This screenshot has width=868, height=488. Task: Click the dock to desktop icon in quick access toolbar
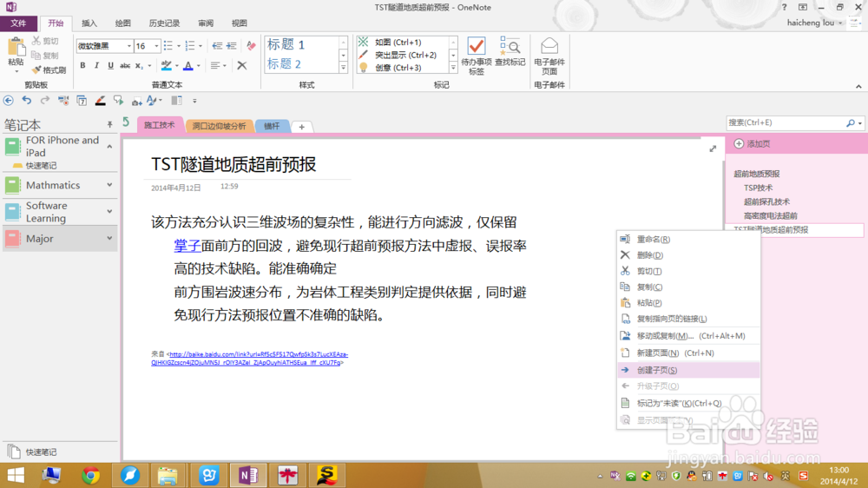(176, 100)
